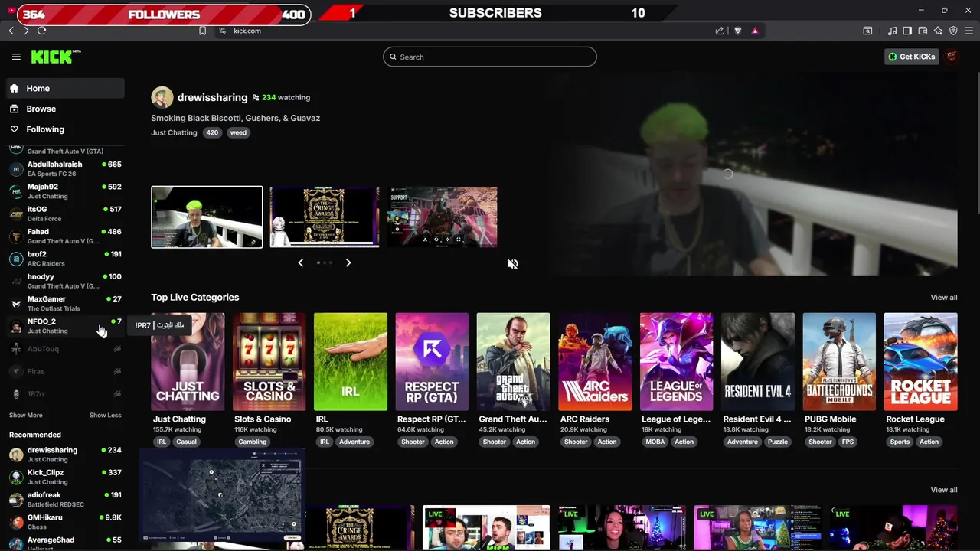The height and width of the screenshot is (551, 980).
Task: Open the Just Chatting category card
Action: click(188, 361)
